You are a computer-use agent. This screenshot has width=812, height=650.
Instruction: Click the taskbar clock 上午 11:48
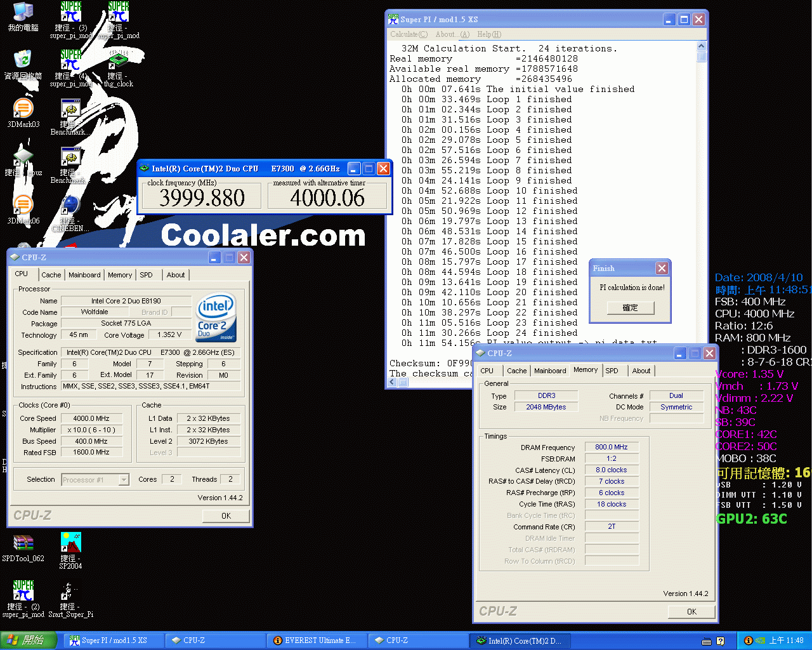click(x=787, y=640)
